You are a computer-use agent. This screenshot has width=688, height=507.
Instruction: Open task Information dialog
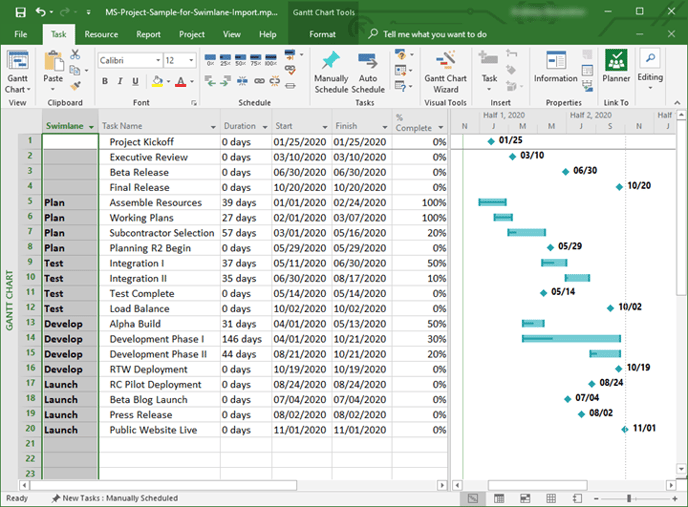555,67
